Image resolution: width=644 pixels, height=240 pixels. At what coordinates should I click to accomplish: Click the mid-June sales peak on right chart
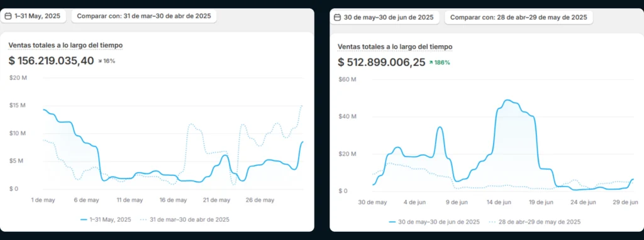[508, 100]
